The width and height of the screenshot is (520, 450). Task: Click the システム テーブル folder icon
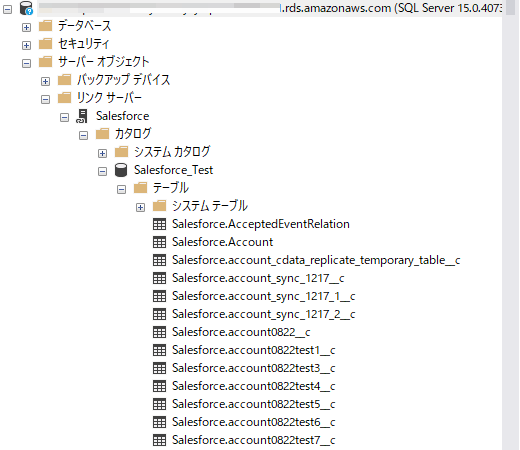pos(159,206)
